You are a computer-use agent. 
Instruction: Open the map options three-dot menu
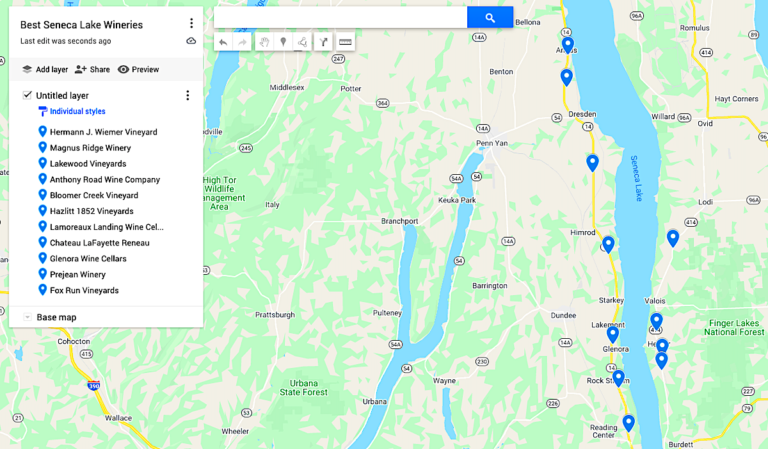191,23
